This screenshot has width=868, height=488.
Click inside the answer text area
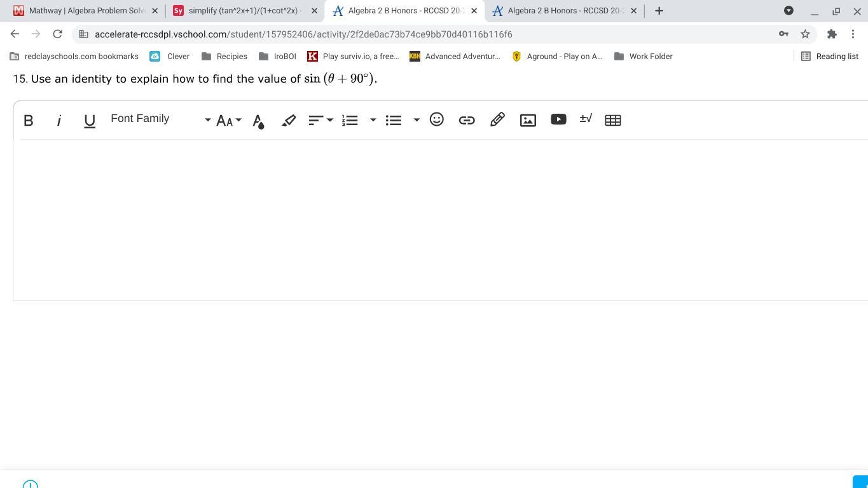439,219
